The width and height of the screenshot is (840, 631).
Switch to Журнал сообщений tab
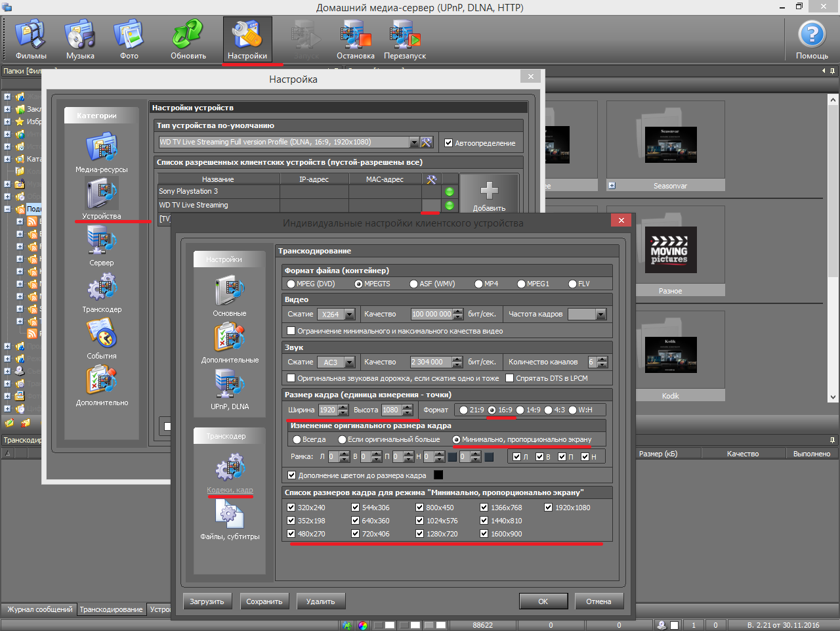point(39,609)
